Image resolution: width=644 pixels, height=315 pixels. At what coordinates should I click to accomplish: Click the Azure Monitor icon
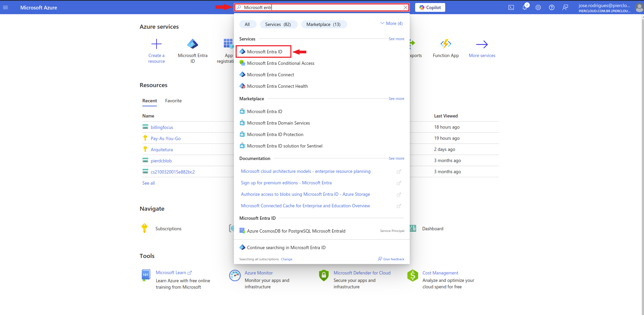(x=235, y=275)
